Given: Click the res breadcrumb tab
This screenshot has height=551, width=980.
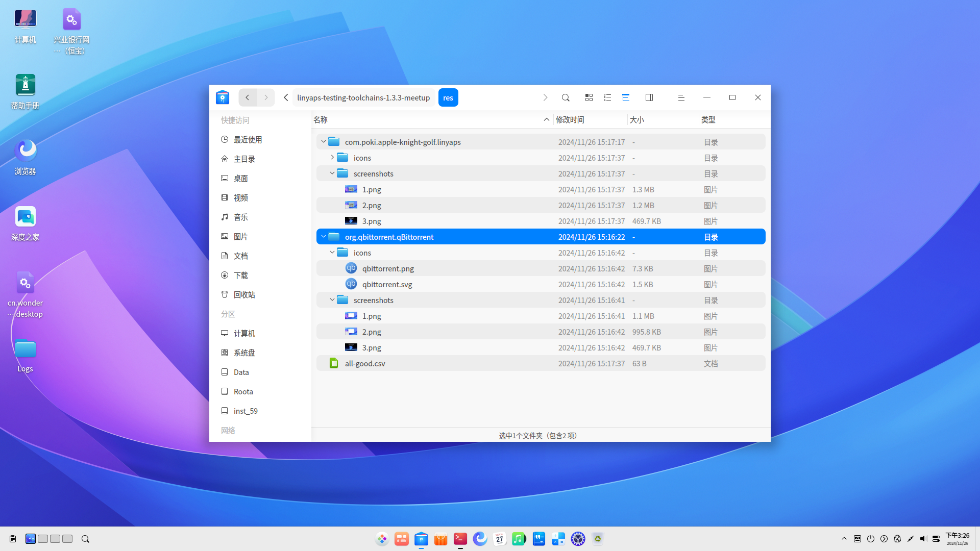Looking at the screenshot, I should click(x=448, y=97).
